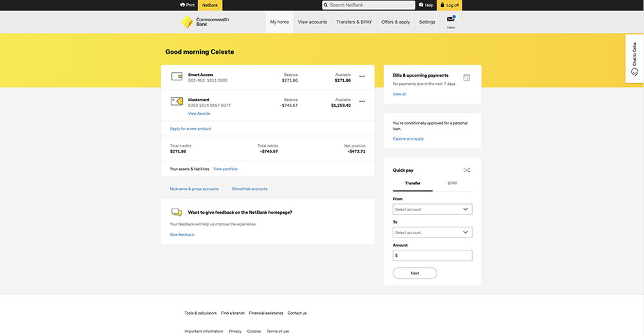Viewport: 644px width, 336px height.
Task: Expand the From account dropdown
Action: 433,209
